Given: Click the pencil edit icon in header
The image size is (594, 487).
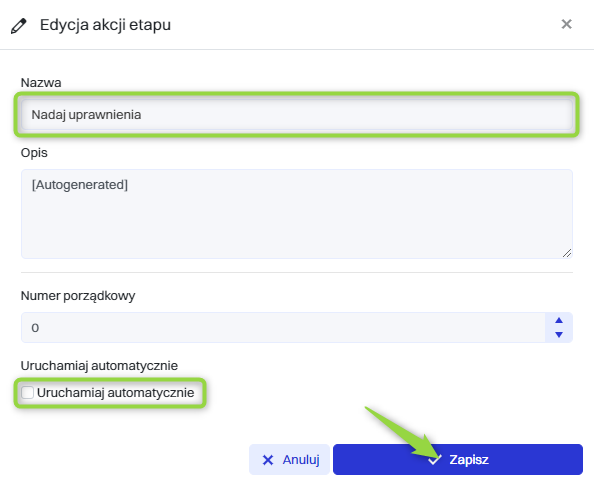Looking at the screenshot, I should [19, 26].
